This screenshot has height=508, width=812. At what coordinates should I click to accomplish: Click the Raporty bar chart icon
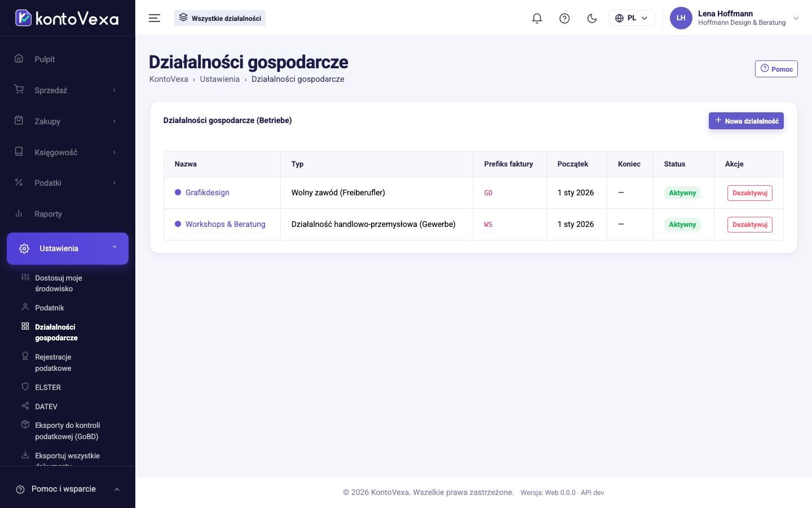(x=19, y=213)
